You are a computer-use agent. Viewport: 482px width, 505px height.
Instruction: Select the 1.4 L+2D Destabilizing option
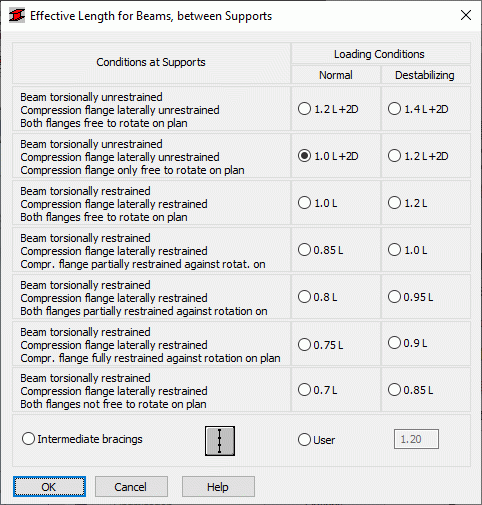pyautogui.click(x=418, y=109)
